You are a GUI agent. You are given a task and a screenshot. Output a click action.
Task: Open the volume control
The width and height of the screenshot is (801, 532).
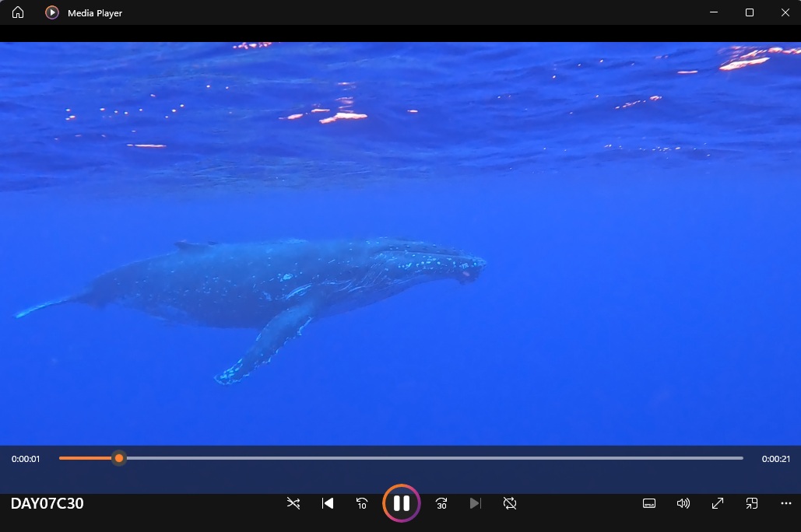pos(683,503)
